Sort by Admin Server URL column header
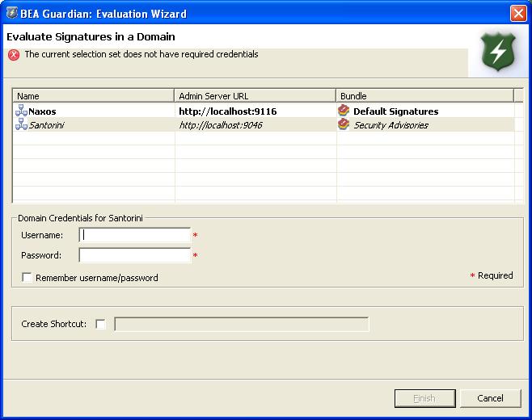Screen dimensions: 532x420 pos(255,96)
